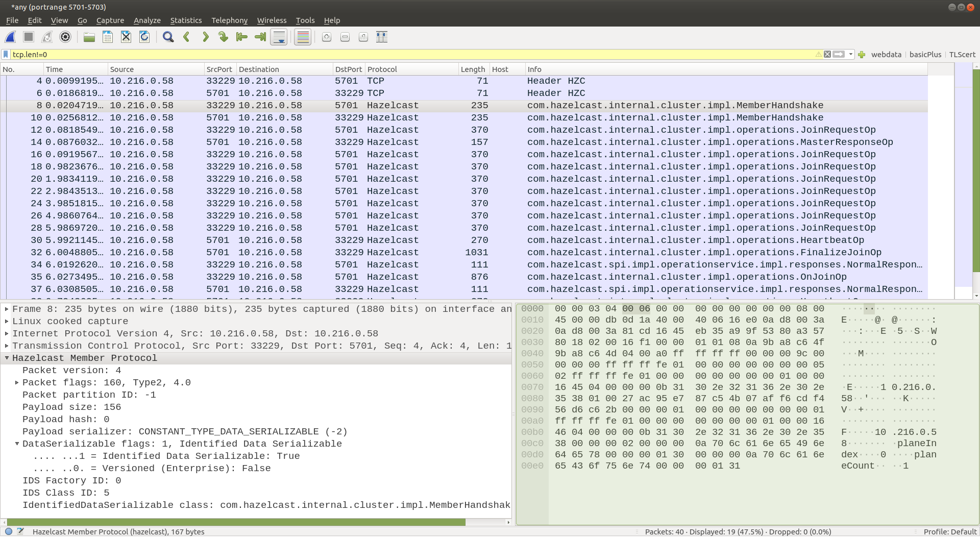Close this capture file
This screenshot has height=537, width=980.
(x=126, y=37)
